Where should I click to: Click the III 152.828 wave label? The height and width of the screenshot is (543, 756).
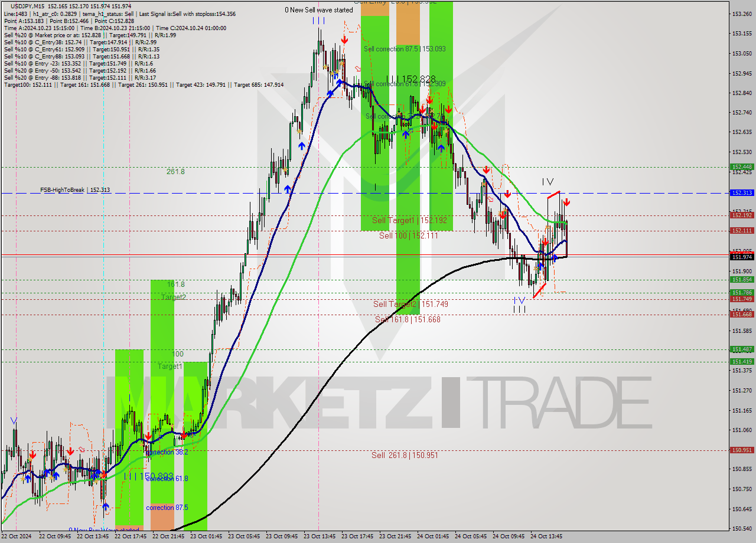411,79
